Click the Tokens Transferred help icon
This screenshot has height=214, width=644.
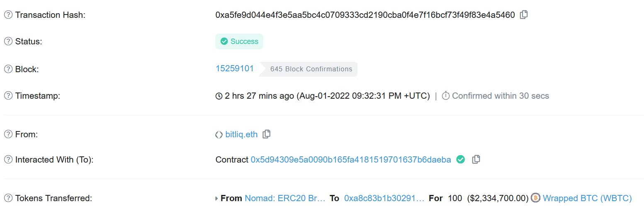pos(8,198)
